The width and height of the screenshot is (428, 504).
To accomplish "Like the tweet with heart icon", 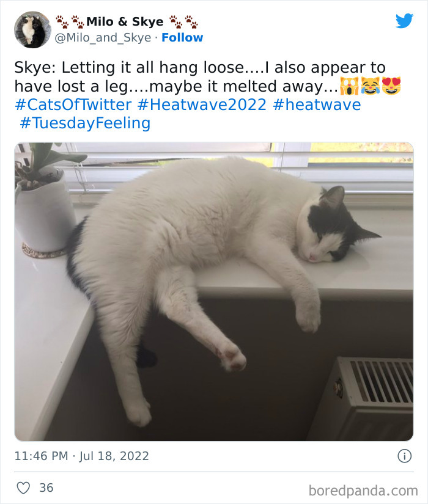I will click(x=23, y=488).
